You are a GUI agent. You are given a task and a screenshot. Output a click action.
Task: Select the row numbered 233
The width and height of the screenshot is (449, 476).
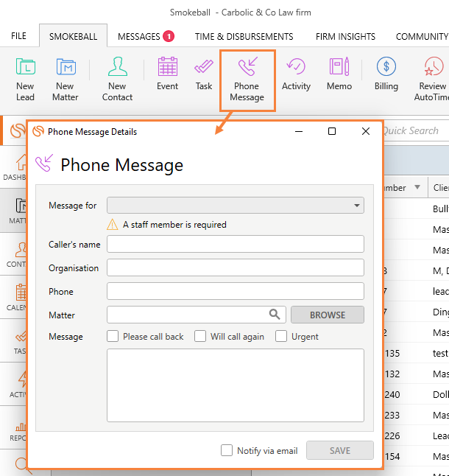(x=417, y=415)
